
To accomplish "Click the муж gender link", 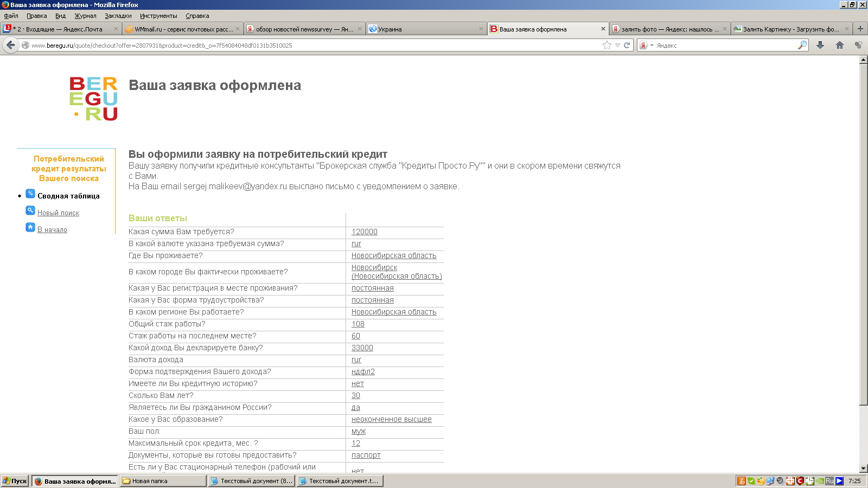I will 359,431.
